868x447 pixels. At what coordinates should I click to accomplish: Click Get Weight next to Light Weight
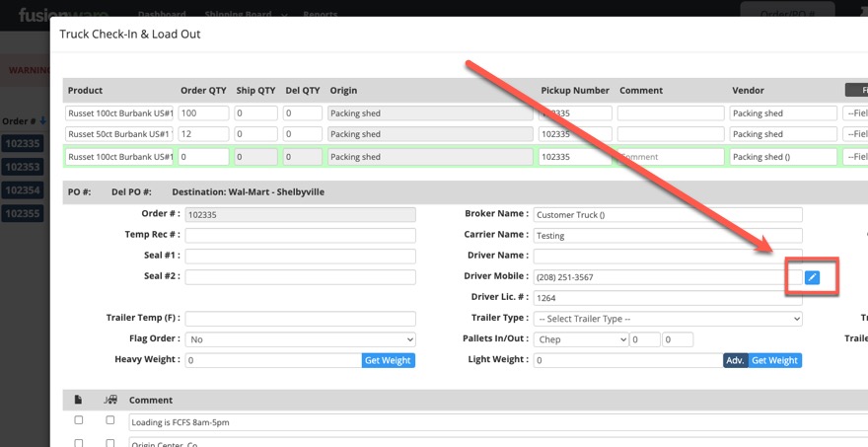pos(774,361)
